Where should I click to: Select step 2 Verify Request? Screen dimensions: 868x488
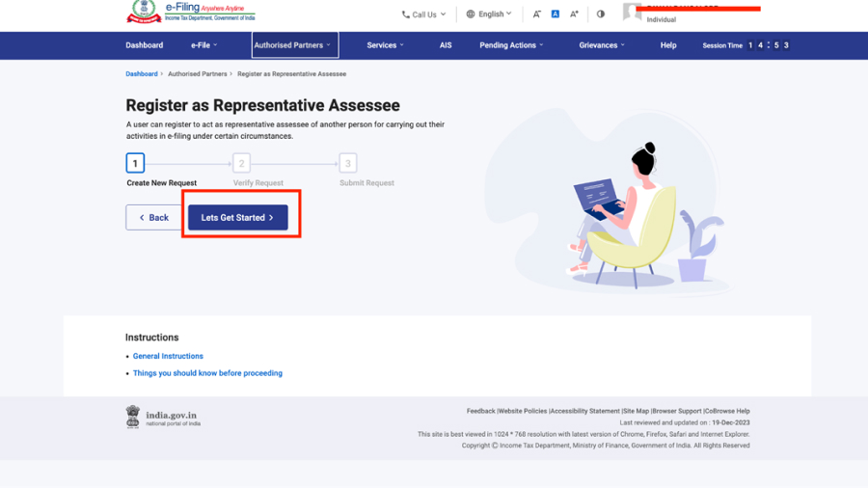pyautogui.click(x=241, y=163)
